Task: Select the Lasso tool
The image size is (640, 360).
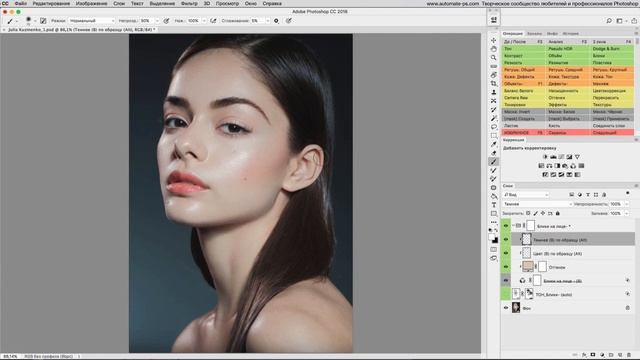Action: (493, 127)
